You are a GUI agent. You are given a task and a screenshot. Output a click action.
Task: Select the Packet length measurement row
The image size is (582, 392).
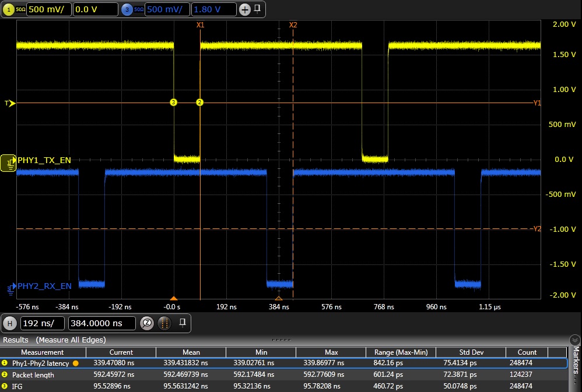[x=33, y=375]
